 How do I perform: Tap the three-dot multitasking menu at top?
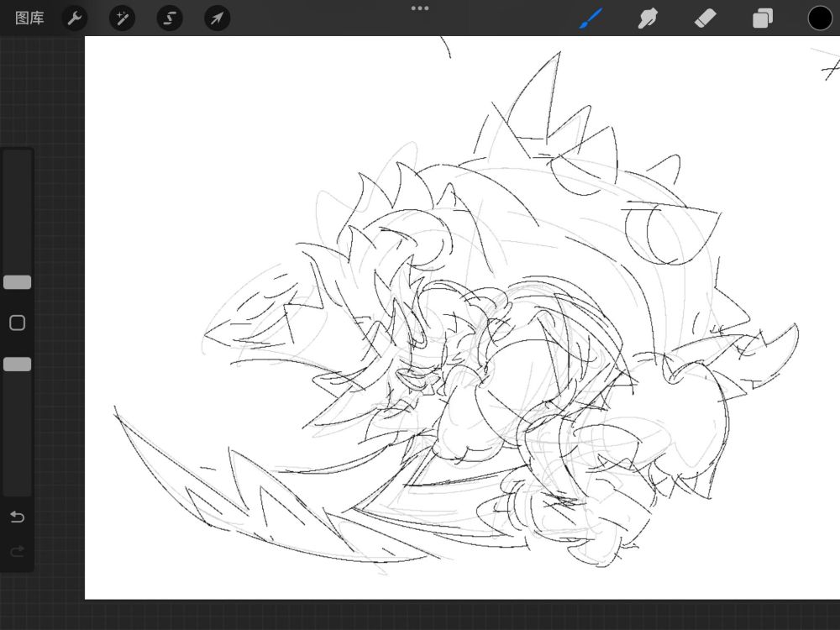point(419,8)
